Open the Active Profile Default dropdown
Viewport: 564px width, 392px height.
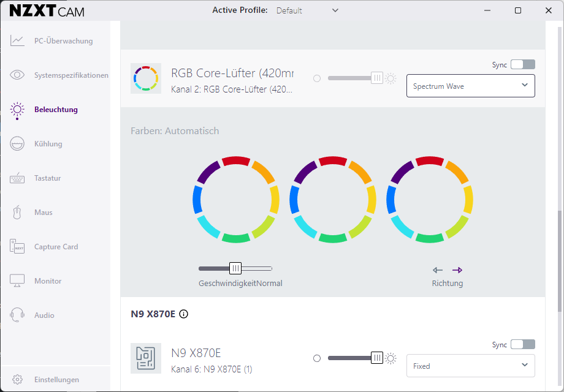click(307, 10)
